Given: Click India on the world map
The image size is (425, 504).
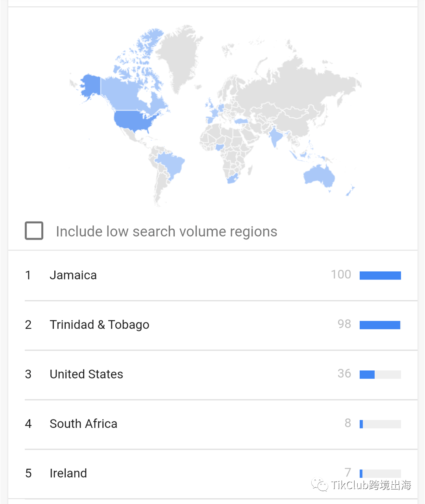Looking at the screenshot, I should (x=275, y=137).
